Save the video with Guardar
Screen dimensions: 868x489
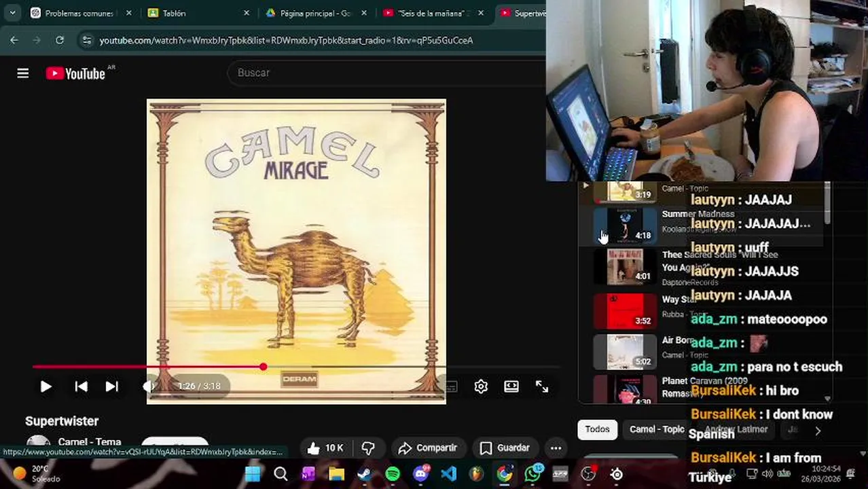pyautogui.click(x=505, y=448)
